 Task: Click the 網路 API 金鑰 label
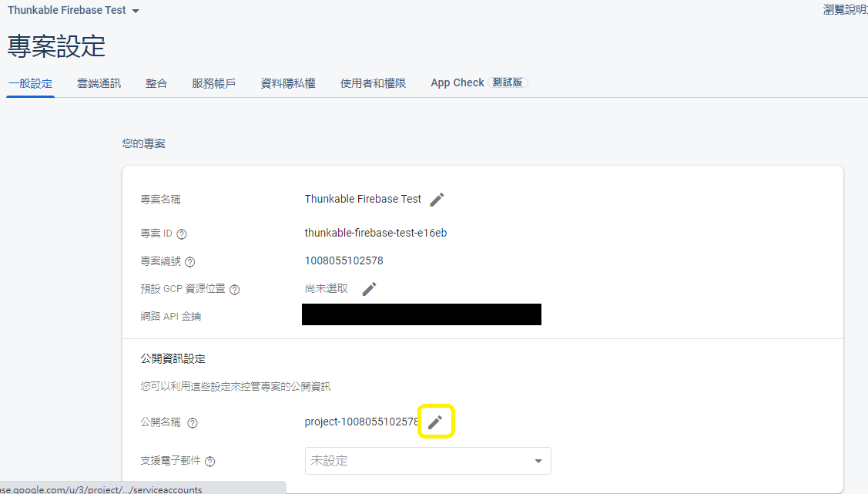(x=170, y=316)
